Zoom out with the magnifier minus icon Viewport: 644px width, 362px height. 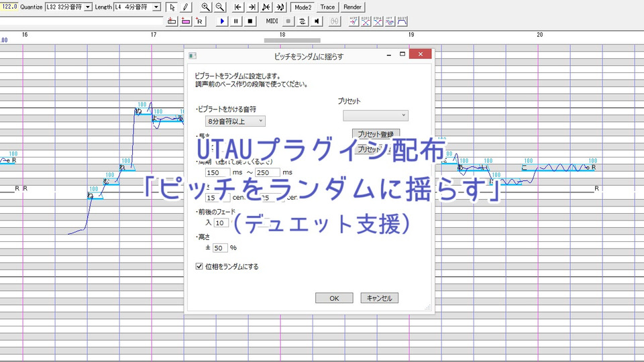pos(220,7)
